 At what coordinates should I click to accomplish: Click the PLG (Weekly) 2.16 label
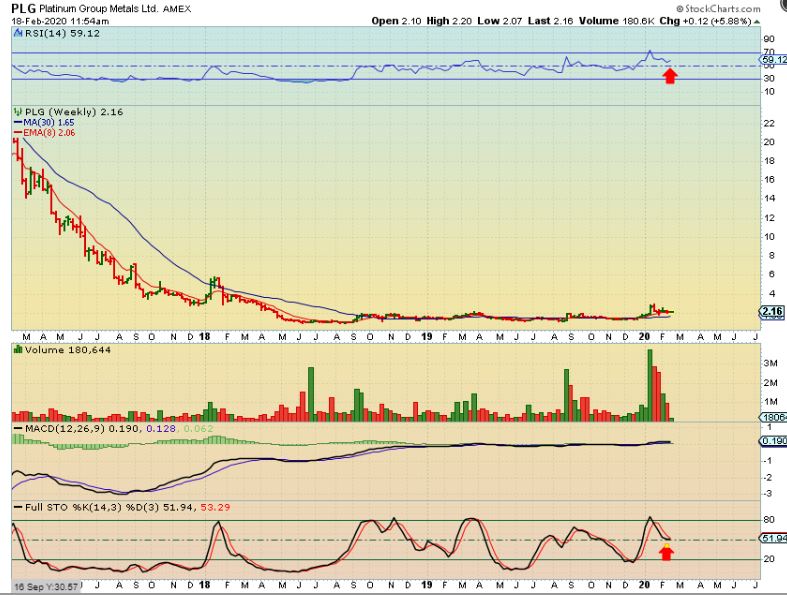click(74, 111)
